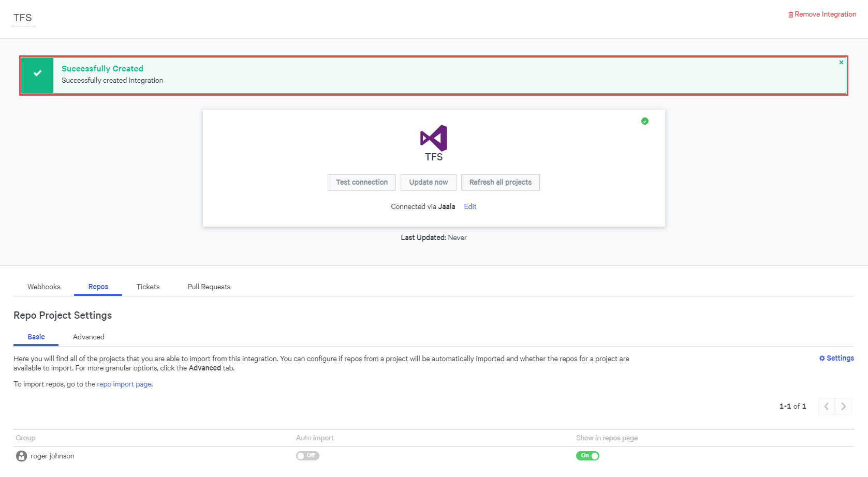
Task: Dismiss the Successfully Created notification
Action: (841, 62)
